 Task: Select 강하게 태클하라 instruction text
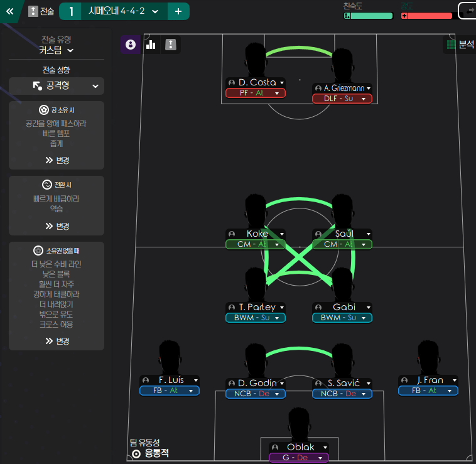click(57, 294)
